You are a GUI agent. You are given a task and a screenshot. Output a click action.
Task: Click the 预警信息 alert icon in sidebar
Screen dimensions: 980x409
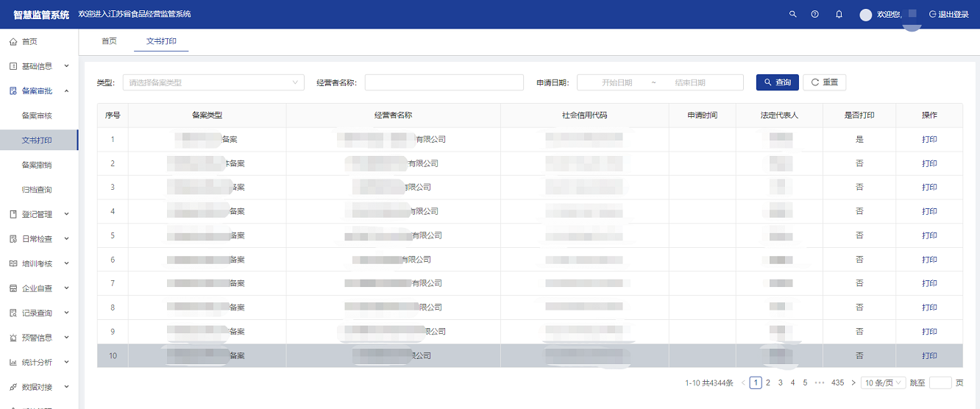point(13,338)
